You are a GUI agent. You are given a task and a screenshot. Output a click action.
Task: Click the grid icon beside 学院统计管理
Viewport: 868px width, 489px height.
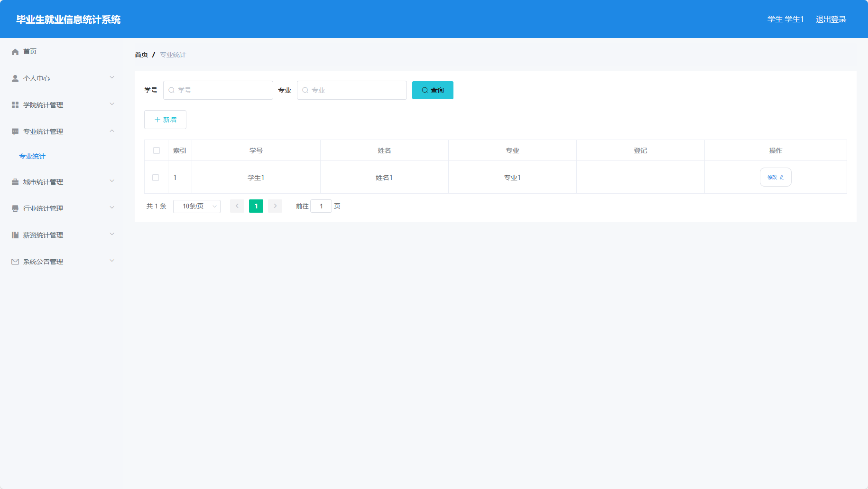point(15,105)
